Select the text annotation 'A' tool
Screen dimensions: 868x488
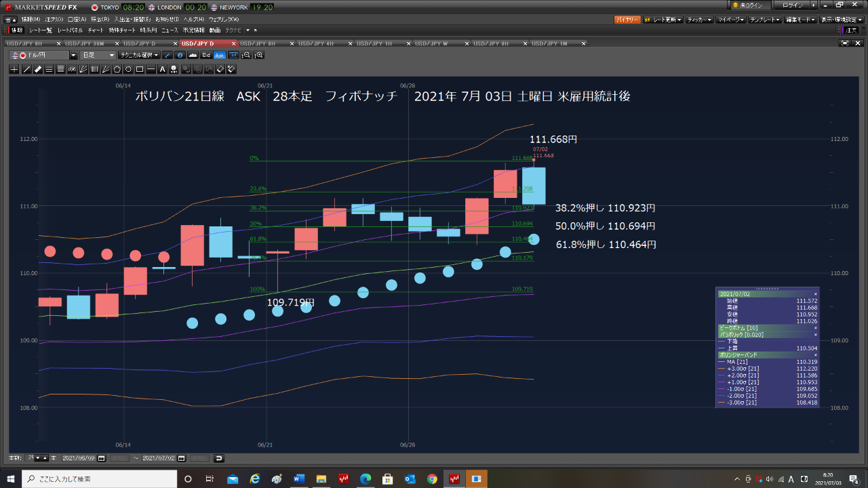(162, 69)
